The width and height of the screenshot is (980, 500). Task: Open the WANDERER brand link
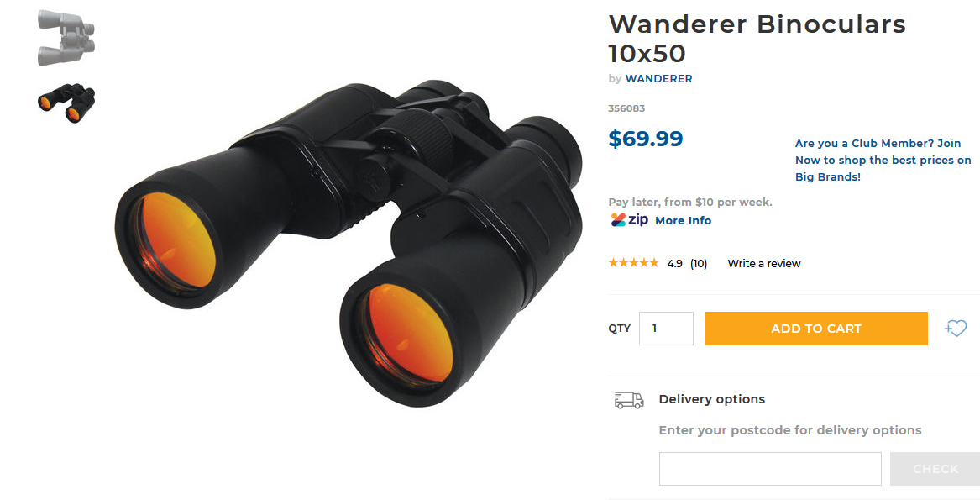click(x=658, y=79)
